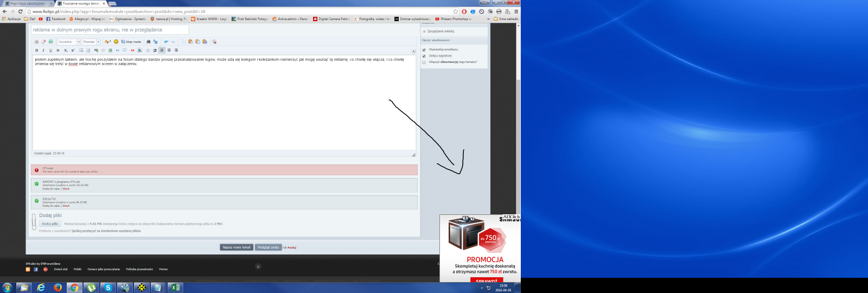Click Usuń for RAPORT z programu OTL.txt
868x293 pixels.
point(66,189)
